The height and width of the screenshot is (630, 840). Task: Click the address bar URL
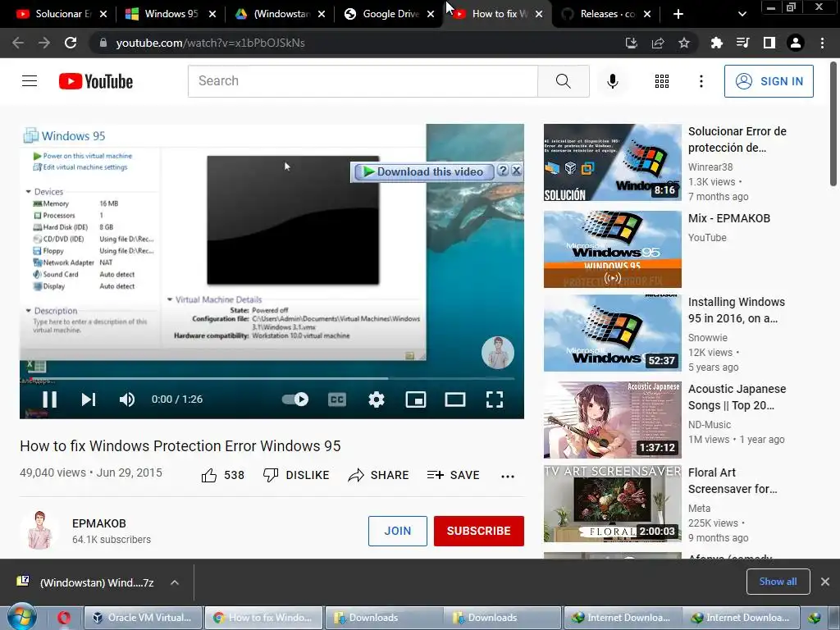[x=211, y=43]
